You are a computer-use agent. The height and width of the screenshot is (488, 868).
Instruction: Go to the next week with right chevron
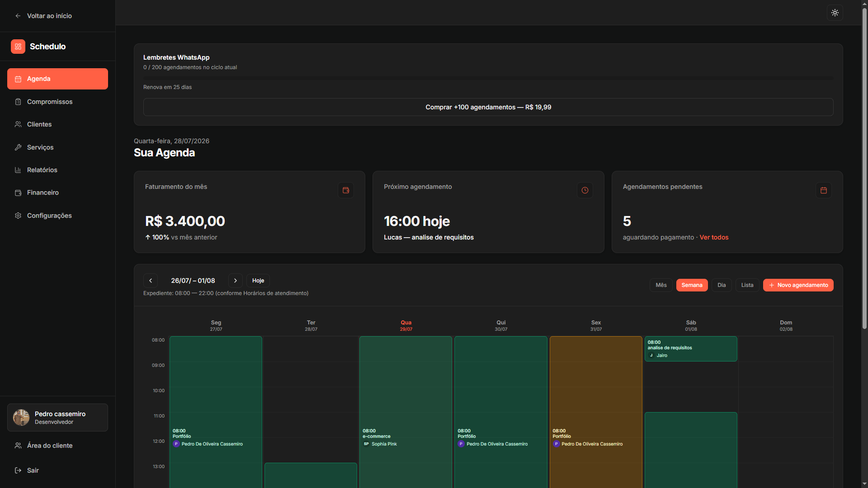236,281
